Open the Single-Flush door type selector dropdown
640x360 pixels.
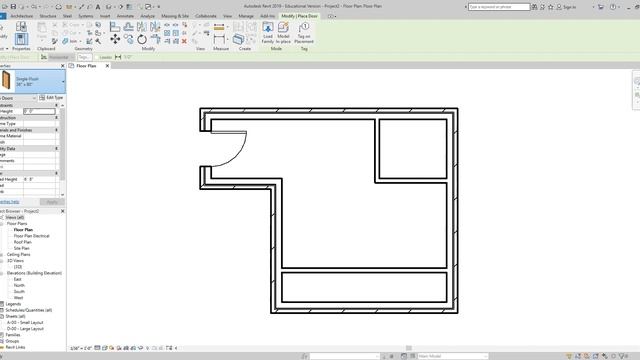click(63, 82)
